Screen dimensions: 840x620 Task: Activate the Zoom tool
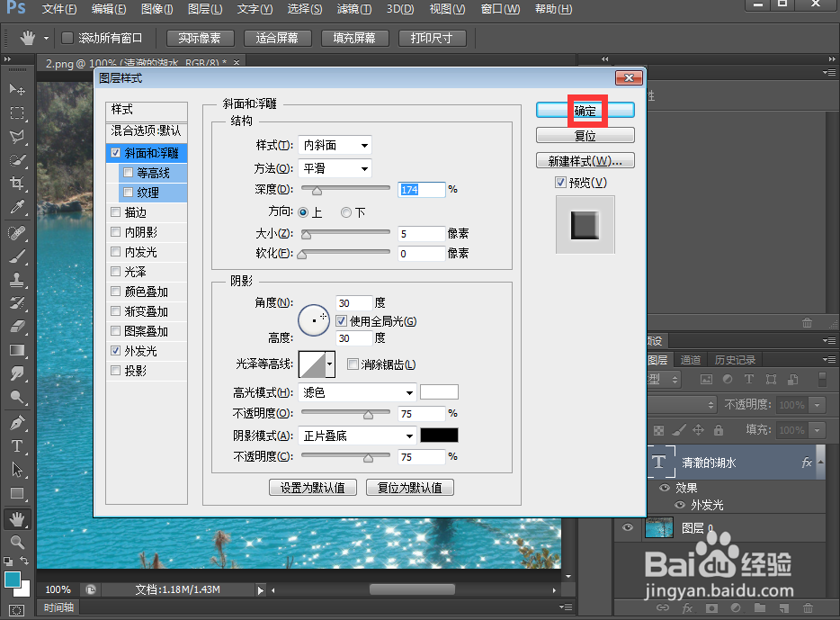(x=18, y=543)
